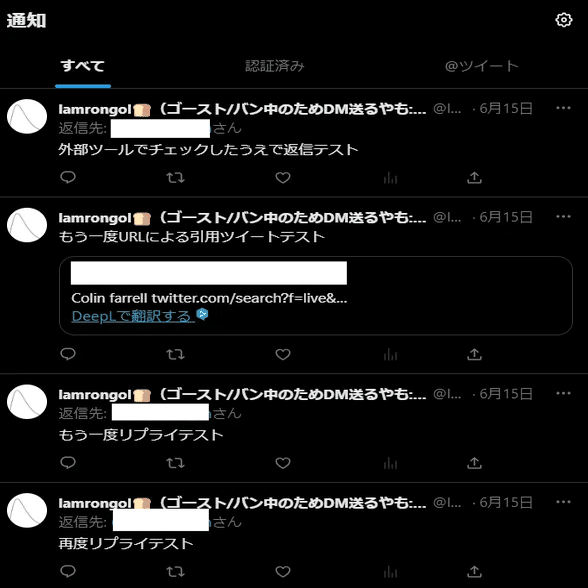Click the DeepLで翻訳する link

click(133, 316)
